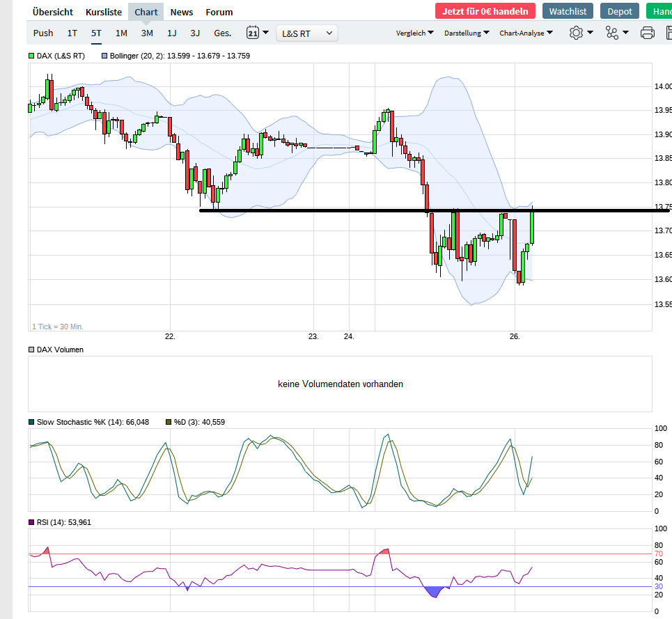672x619 pixels.
Task: Open the print chart icon
Action: tap(647, 32)
